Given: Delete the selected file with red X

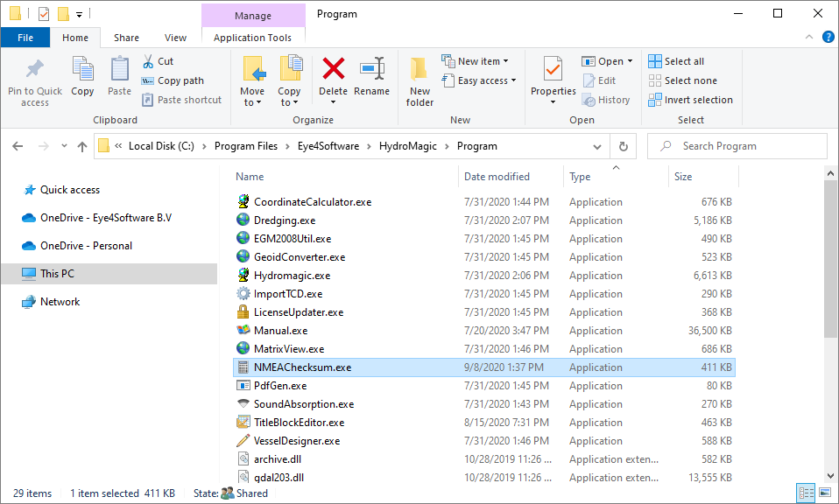Looking at the screenshot, I should (x=333, y=69).
